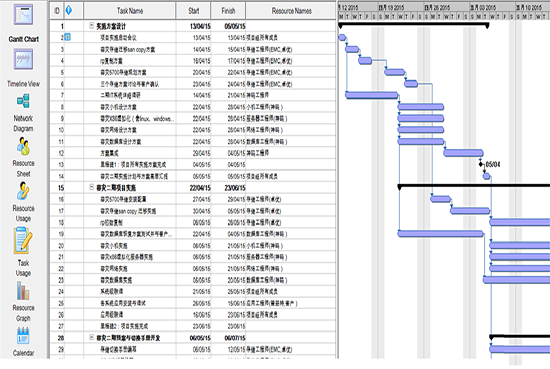Viewport: 550px width, 369px height.
Task: Select the Resource Names column header
Action: [x=291, y=11]
